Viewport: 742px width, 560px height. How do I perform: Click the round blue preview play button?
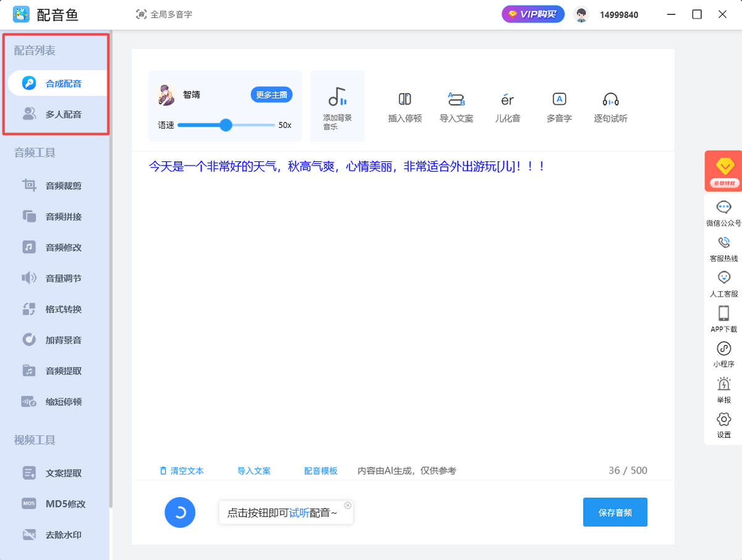(x=180, y=512)
